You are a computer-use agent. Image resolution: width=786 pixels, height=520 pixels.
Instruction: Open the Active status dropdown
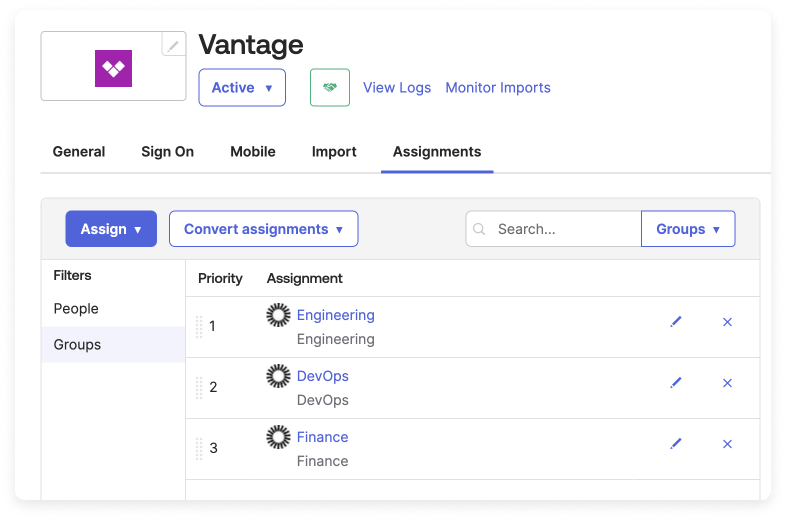tap(242, 88)
